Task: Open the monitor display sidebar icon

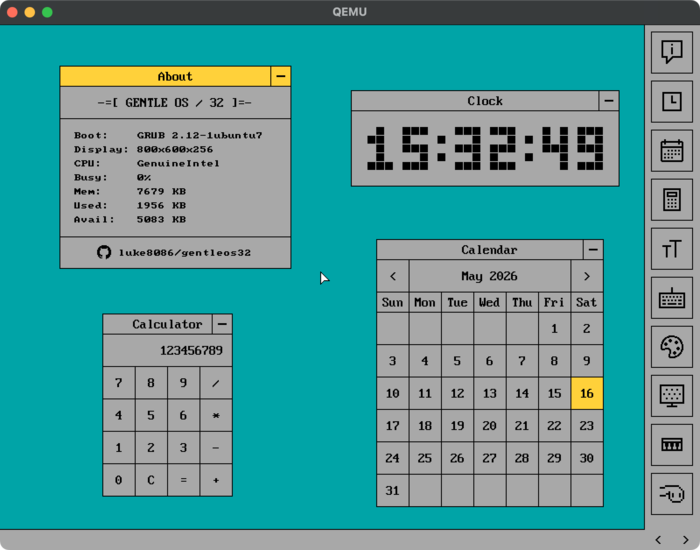Action: click(671, 396)
